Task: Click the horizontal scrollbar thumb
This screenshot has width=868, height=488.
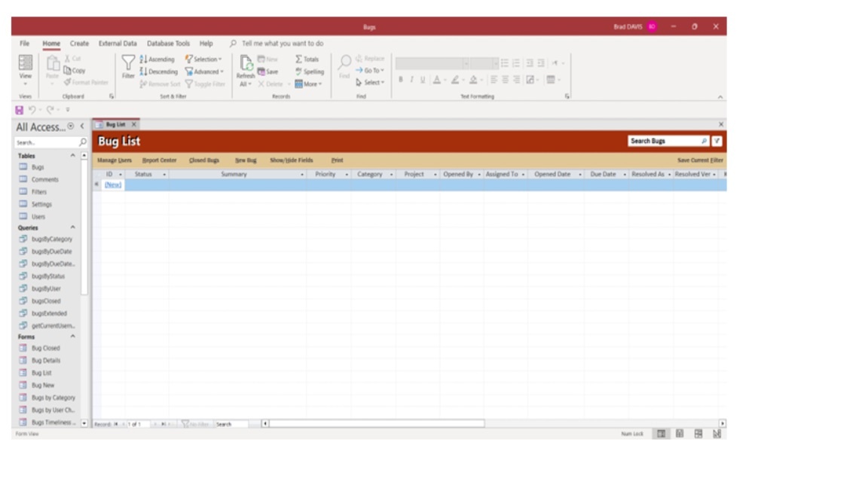Action: [377, 424]
